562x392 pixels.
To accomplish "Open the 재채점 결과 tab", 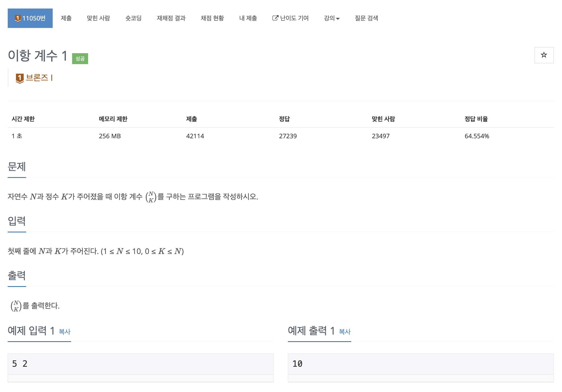I will pos(171,18).
